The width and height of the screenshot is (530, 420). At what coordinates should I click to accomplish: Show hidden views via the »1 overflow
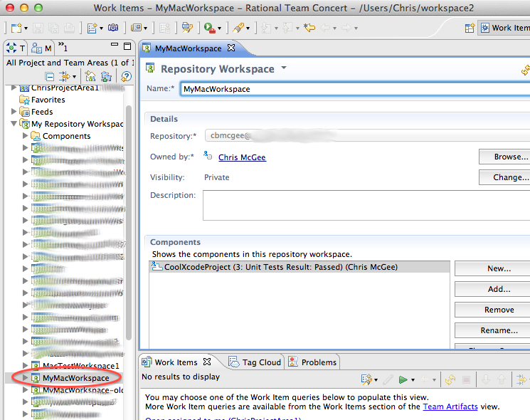(63, 47)
